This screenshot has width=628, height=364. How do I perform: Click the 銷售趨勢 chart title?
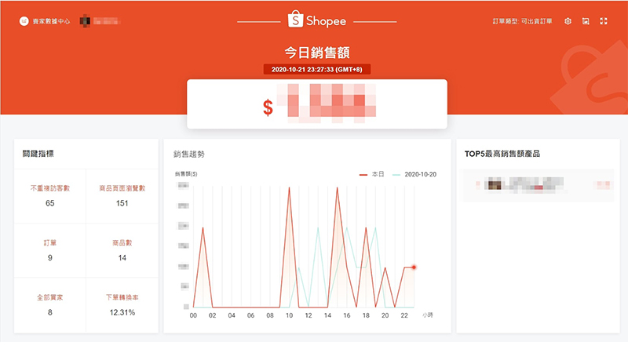(x=188, y=155)
